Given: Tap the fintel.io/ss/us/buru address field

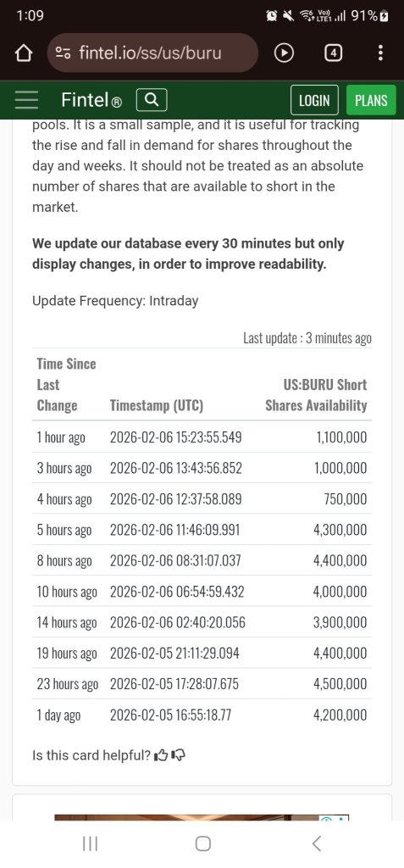Looking at the screenshot, I should (152, 53).
